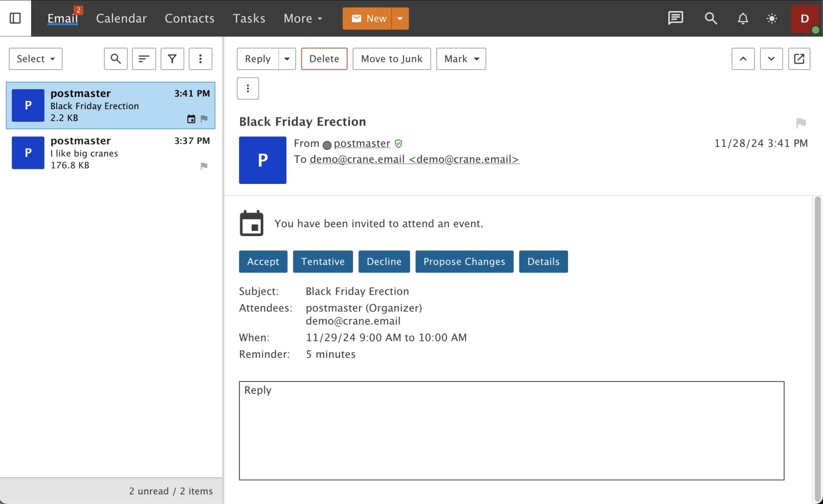This screenshot has height=504, width=823.
Task: Search the message list with the magnifier icon
Action: (x=115, y=59)
